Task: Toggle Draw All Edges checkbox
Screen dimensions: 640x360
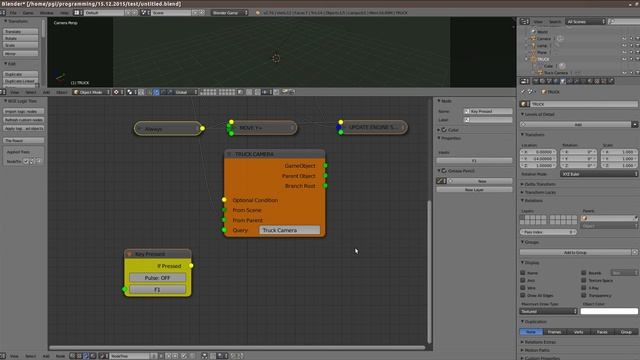Action: coord(523,295)
